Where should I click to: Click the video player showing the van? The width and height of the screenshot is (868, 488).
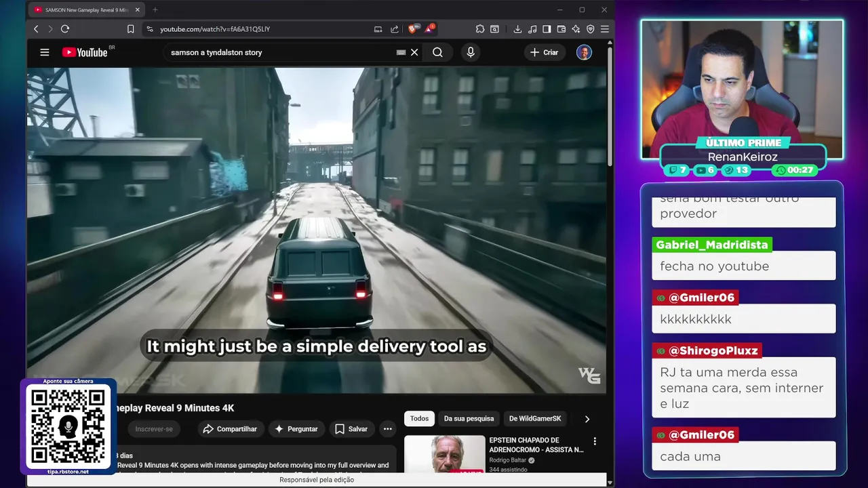coord(316,230)
